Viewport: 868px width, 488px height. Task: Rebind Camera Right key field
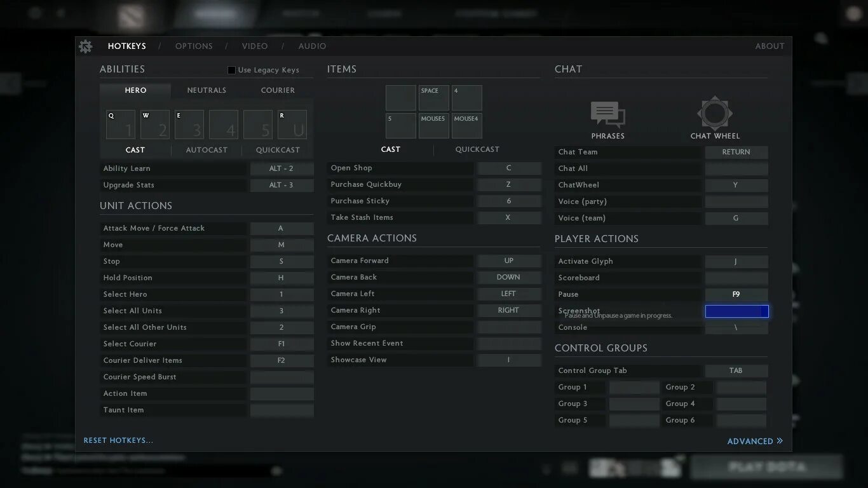pos(509,310)
